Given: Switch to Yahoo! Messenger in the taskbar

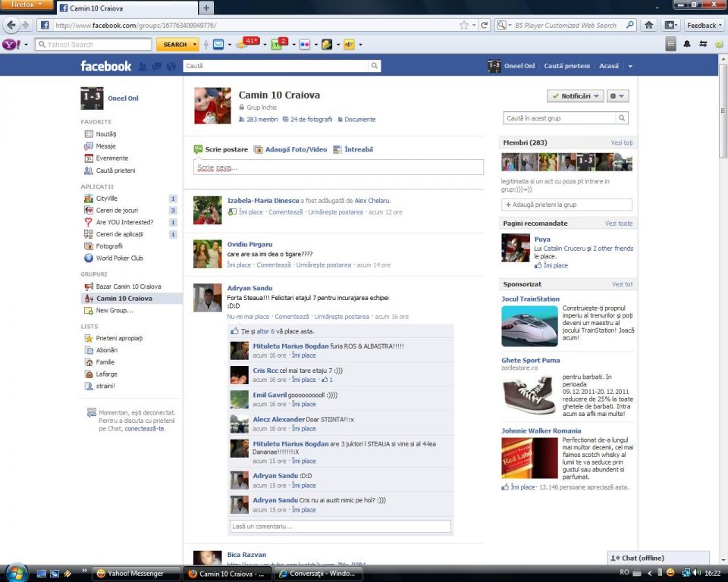Looking at the screenshot, I should click(x=136, y=574).
